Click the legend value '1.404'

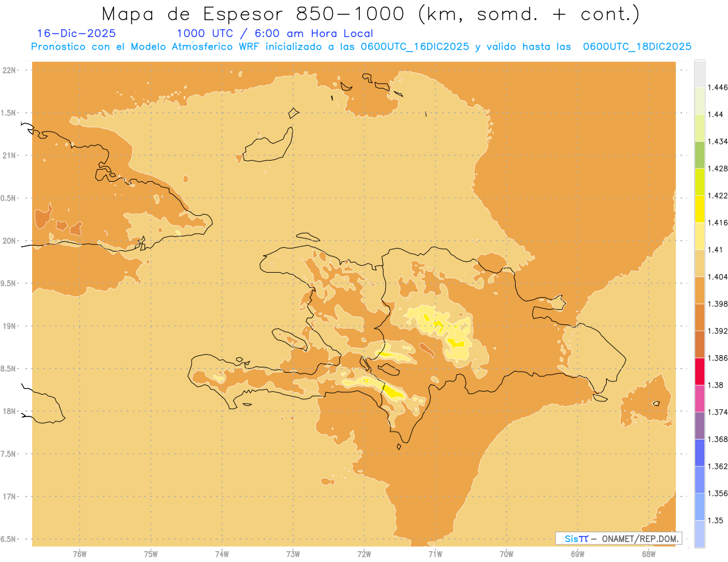pyautogui.click(x=718, y=276)
